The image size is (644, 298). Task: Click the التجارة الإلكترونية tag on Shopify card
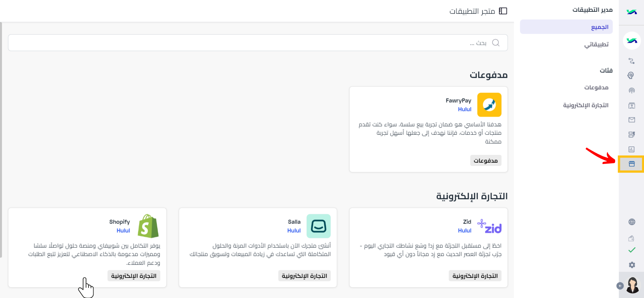[134, 276]
